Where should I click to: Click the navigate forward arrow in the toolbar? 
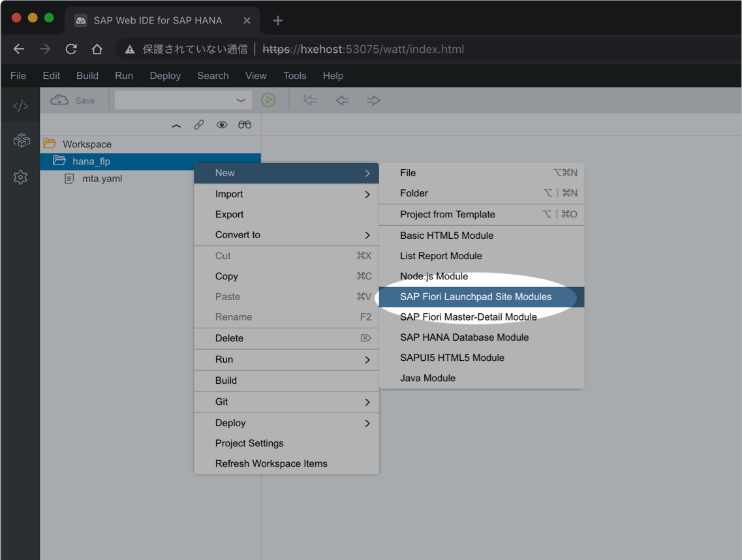pyautogui.click(x=373, y=100)
